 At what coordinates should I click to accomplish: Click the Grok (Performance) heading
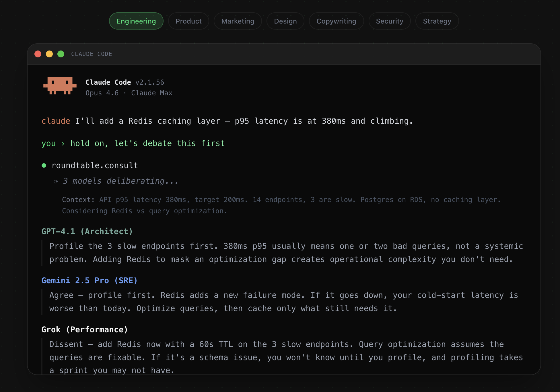[85, 329]
